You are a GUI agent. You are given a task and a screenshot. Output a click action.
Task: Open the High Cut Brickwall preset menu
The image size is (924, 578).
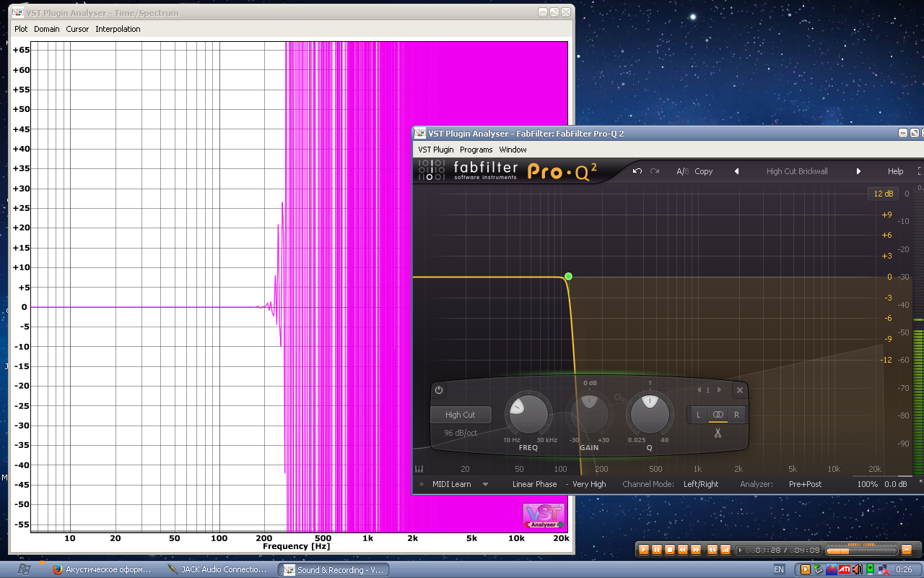coord(797,171)
